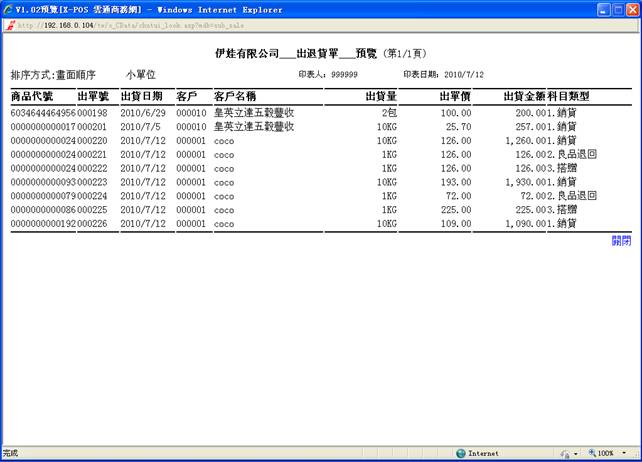
Task: Click the 商品代號 column header
Action: [x=35, y=97]
